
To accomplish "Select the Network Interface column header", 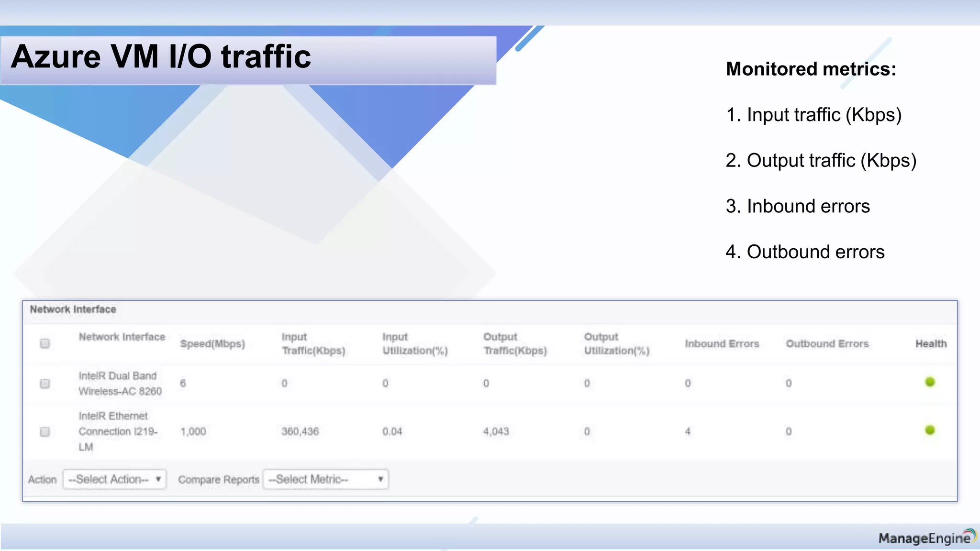I will click(122, 337).
